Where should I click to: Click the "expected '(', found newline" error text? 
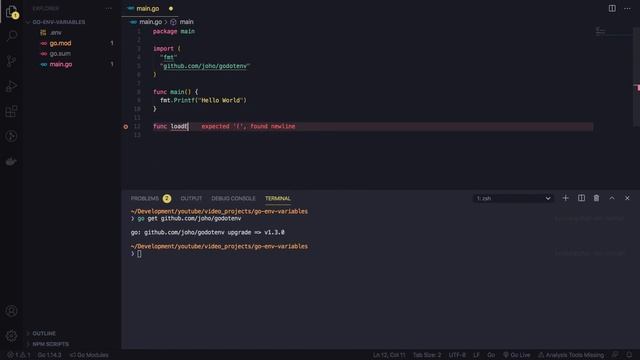248,127
